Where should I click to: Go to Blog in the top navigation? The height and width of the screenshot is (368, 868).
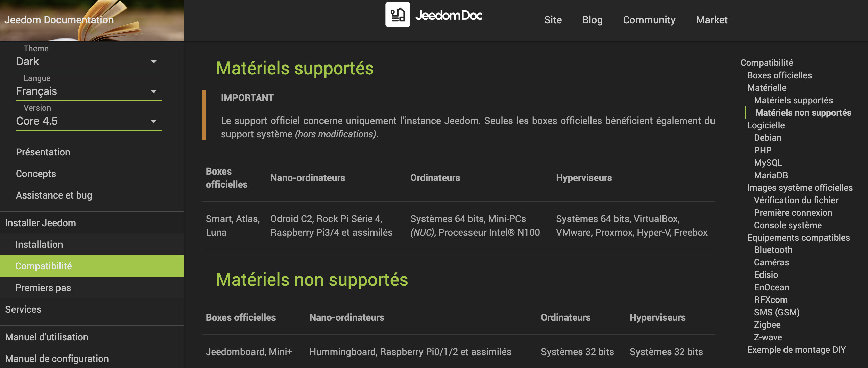pyautogui.click(x=592, y=20)
